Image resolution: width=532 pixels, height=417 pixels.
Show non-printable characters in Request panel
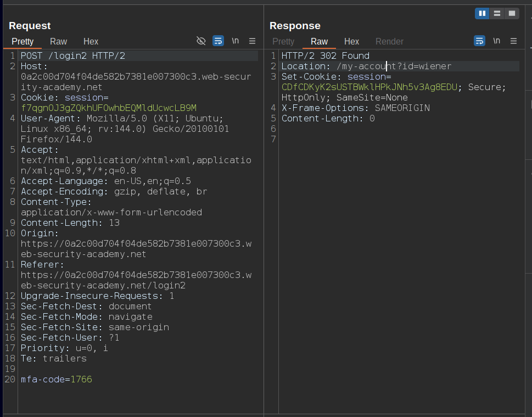[x=236, y=41]
